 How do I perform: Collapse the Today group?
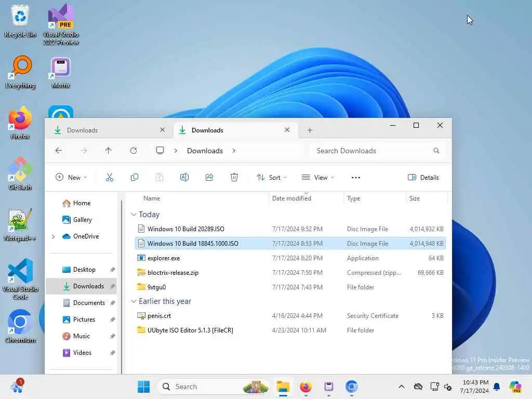134,215
